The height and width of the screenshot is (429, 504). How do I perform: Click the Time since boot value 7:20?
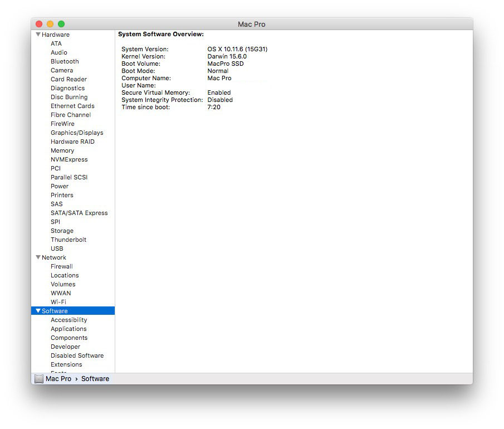coord(214,107)
